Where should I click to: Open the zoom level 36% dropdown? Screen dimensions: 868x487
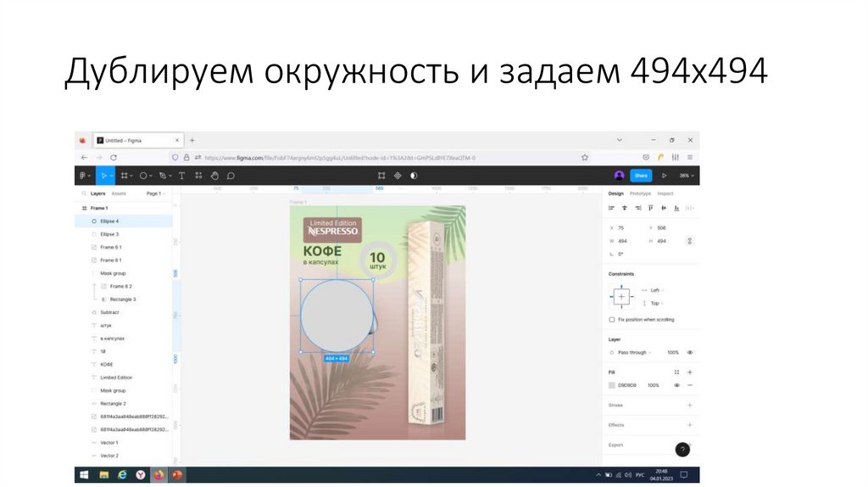(x=686, y=176)
